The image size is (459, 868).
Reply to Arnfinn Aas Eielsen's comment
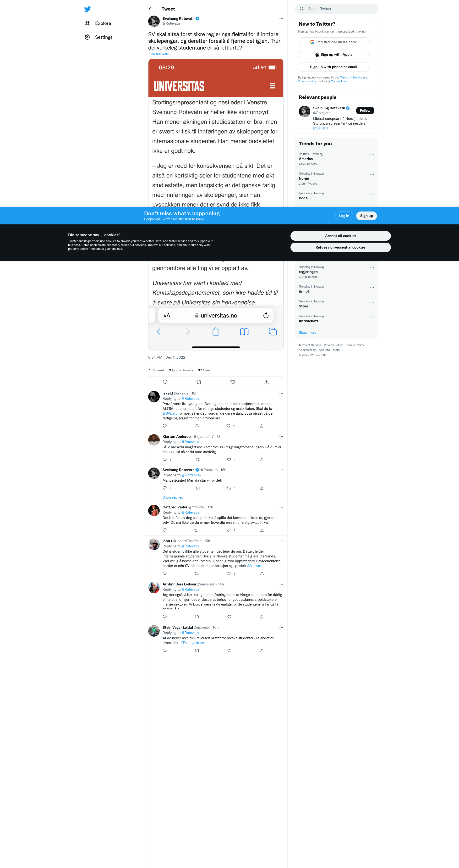click(165, 617)
